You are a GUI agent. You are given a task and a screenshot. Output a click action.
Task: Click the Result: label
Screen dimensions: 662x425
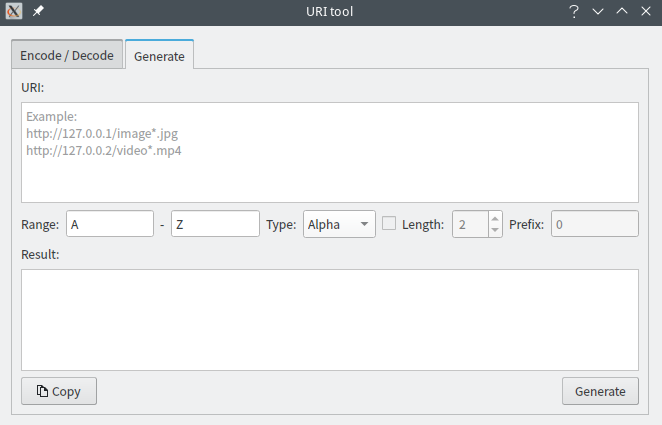pos(40,254)
